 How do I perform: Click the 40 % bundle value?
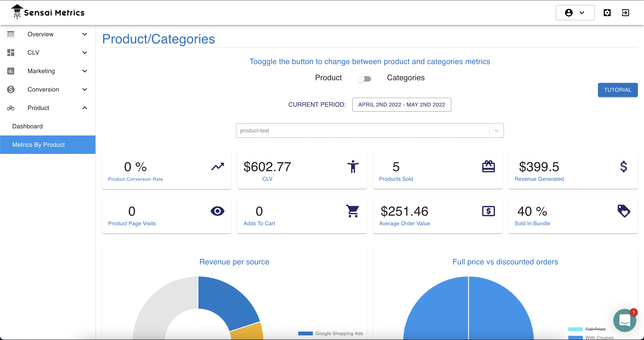pos(532,211)
